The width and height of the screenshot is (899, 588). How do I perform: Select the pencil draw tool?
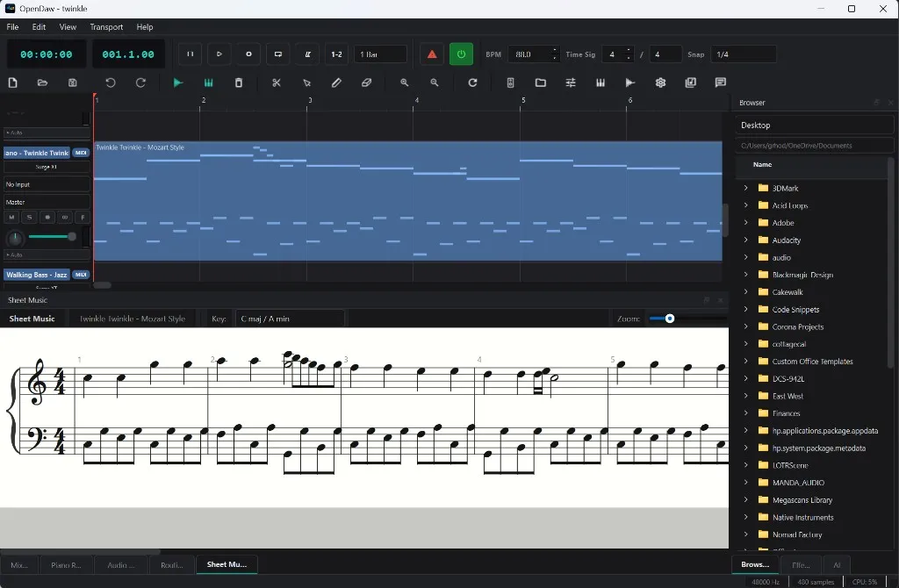click(336, 82)
